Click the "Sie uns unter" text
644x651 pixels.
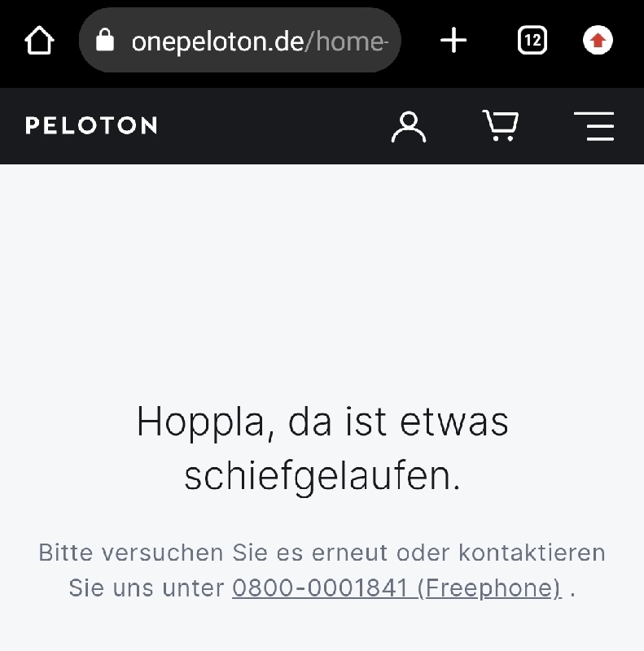(x=147, y=588)
